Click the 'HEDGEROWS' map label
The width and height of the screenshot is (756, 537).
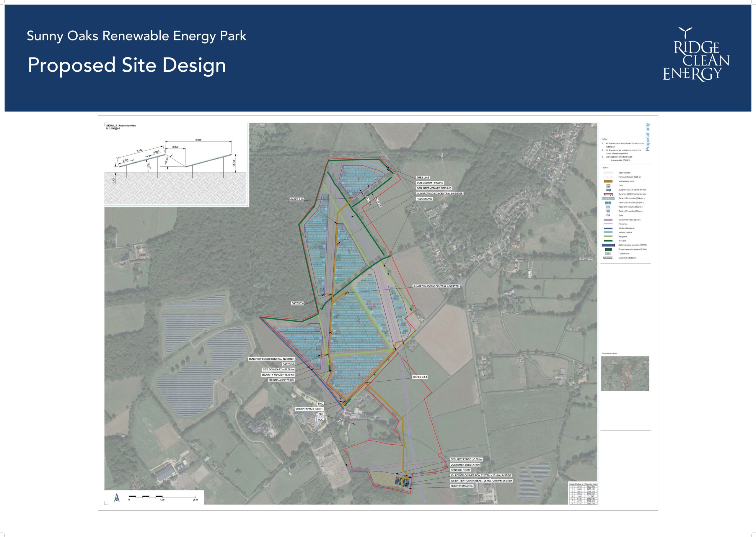coord(424,199)
